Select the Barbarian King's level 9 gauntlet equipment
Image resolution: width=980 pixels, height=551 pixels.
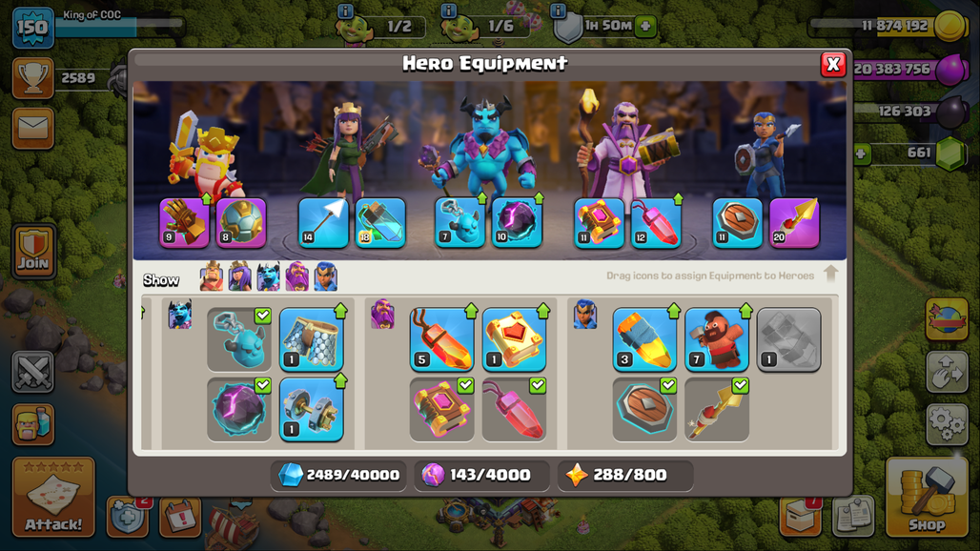coord(184,223)
